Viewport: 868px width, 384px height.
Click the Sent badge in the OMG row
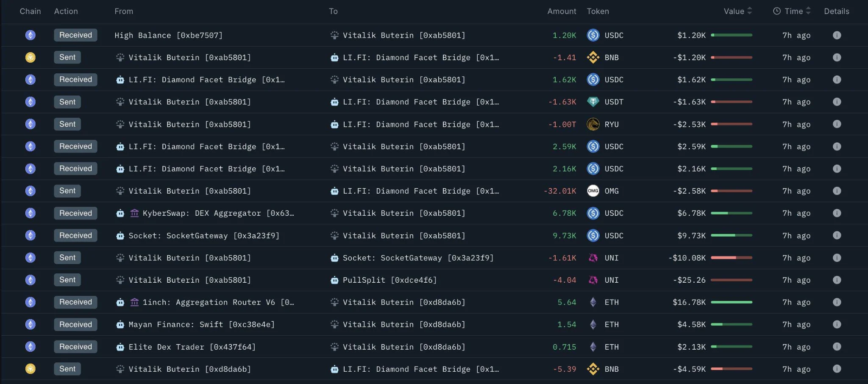coord(67,191)
